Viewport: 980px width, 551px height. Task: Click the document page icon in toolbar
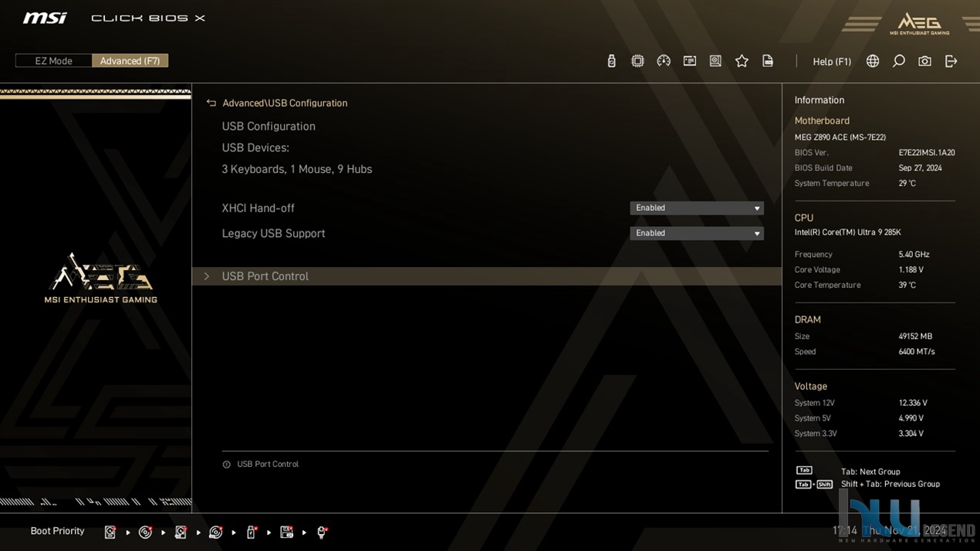pyautogui.click(x=768, y=61)
